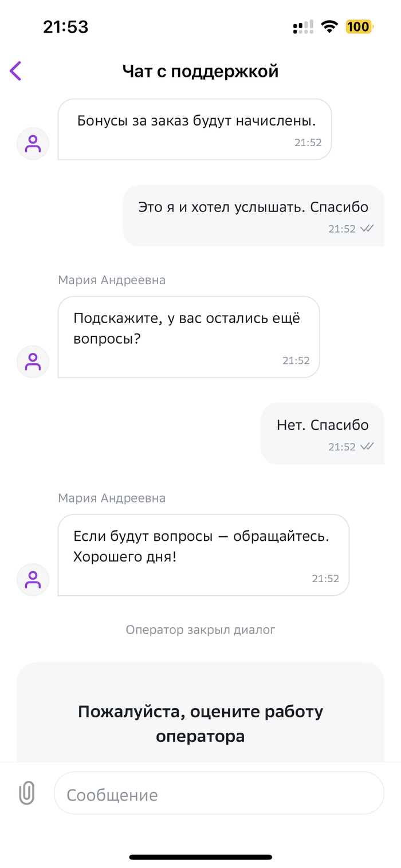
Task: Tap the 'Нет. Спасибо' message bubble
Action: pyautogui.click(x=323, y=433)
